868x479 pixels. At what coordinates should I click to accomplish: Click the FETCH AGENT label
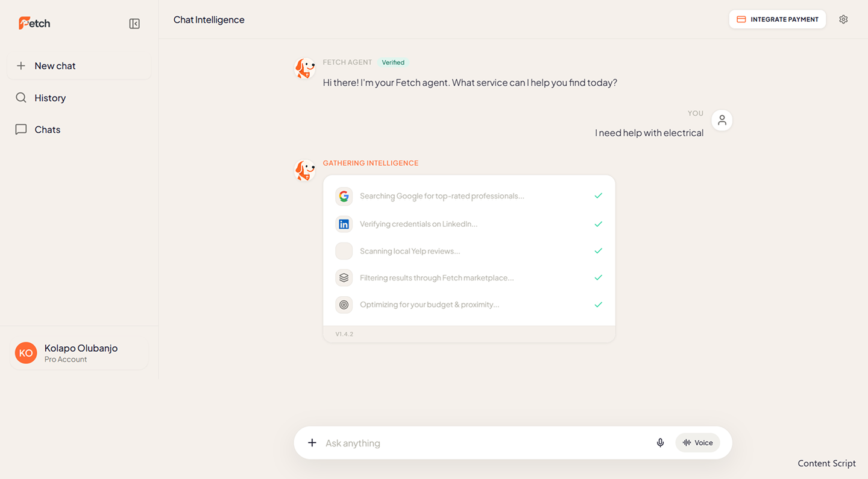click(x=347, y=62)
